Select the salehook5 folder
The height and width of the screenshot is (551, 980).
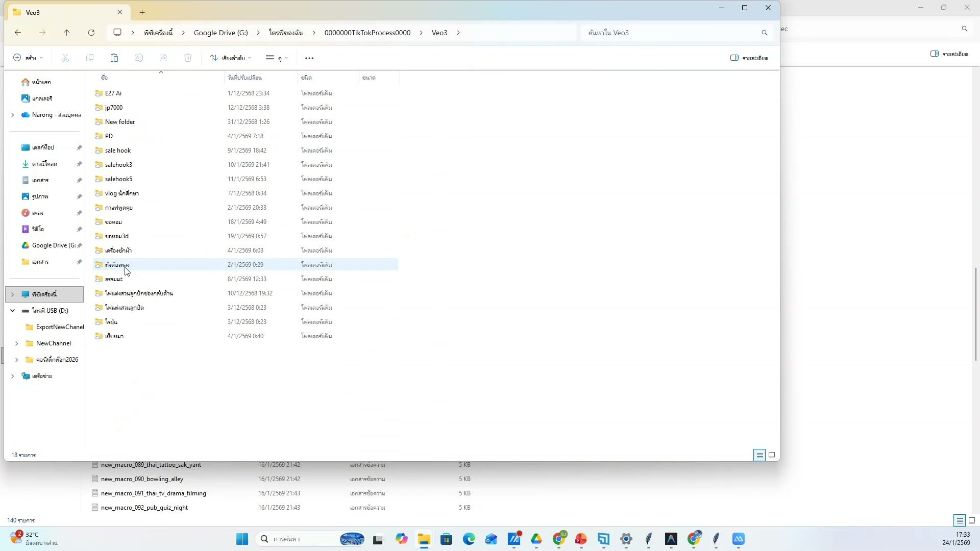(118, 179)
